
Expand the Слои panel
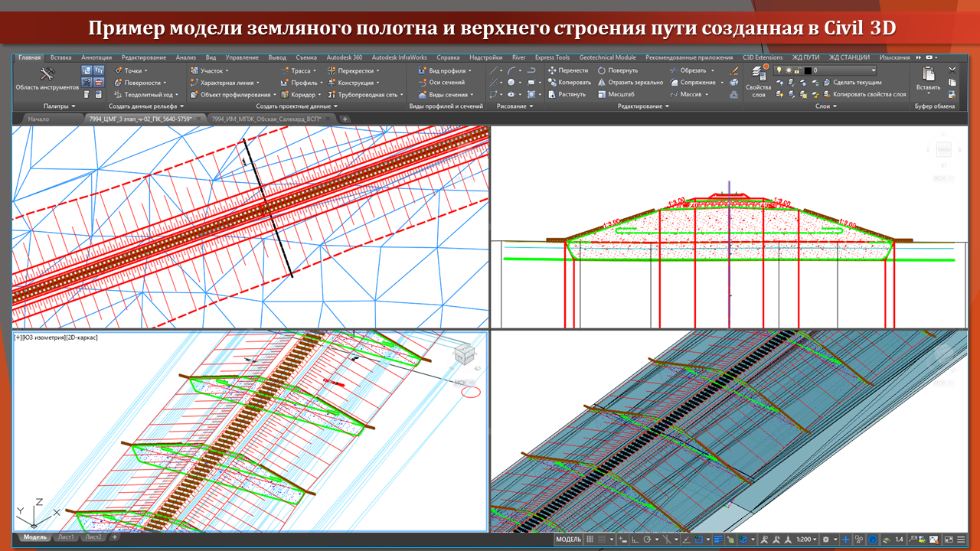[826, 106]
